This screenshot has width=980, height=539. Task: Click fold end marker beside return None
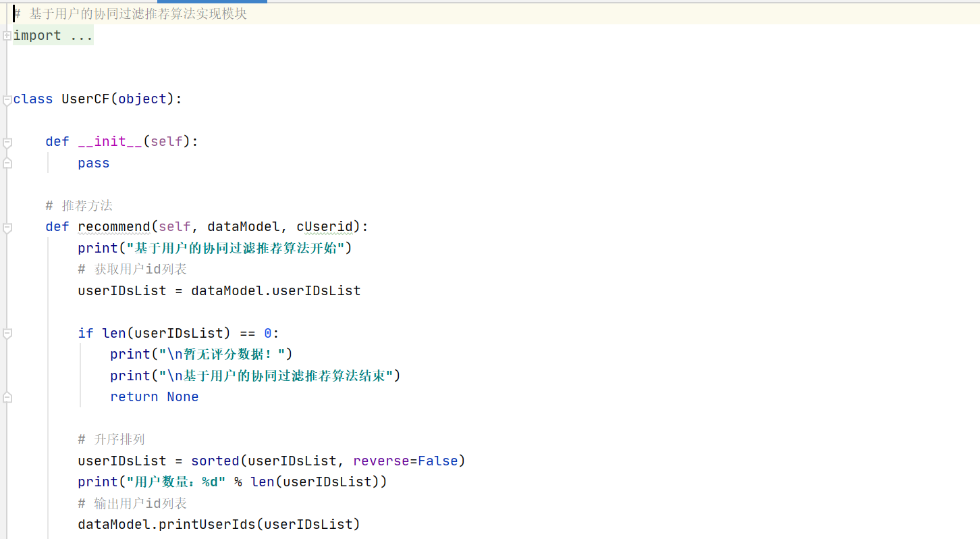[x=7, y=397]
